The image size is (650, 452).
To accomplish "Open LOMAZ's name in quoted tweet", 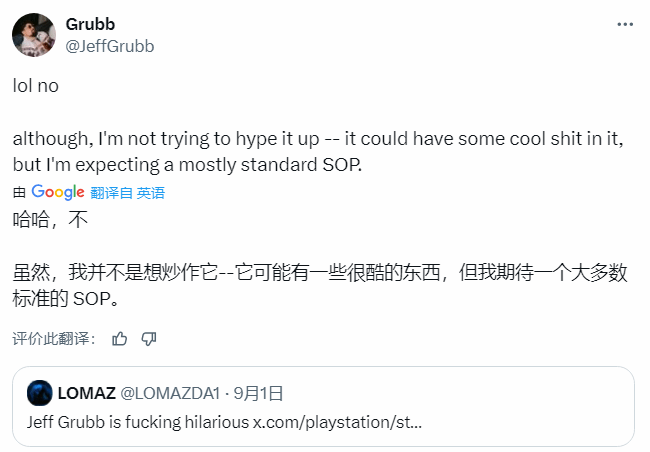I will 86,393.
